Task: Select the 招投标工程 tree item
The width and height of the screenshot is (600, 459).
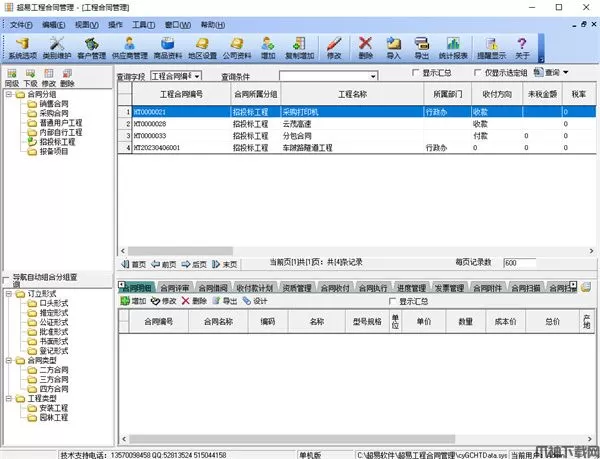Action: tap(57, 142)
